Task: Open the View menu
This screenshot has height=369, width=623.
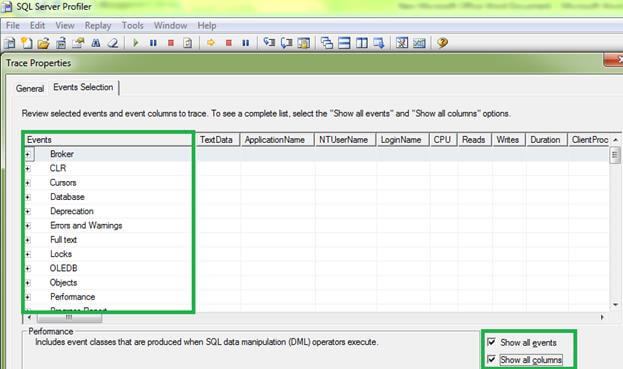Action: 65,25
